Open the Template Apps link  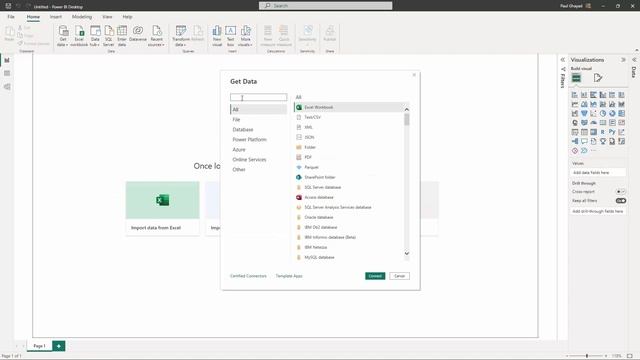(289, 276)
